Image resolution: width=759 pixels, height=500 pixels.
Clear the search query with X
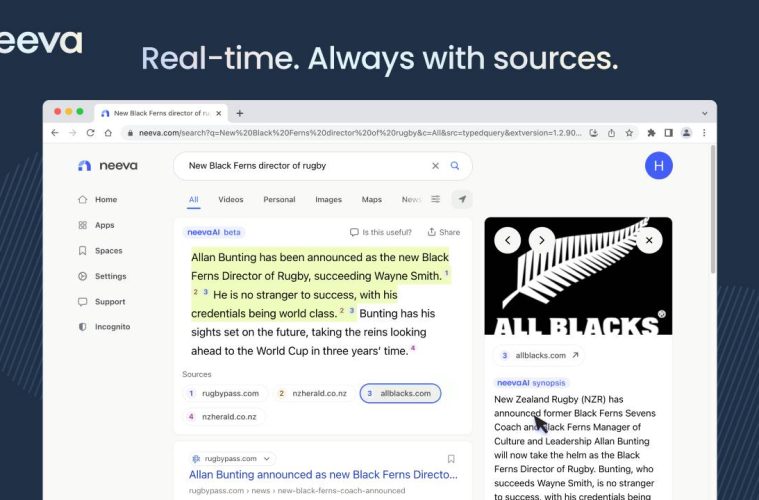435,166
